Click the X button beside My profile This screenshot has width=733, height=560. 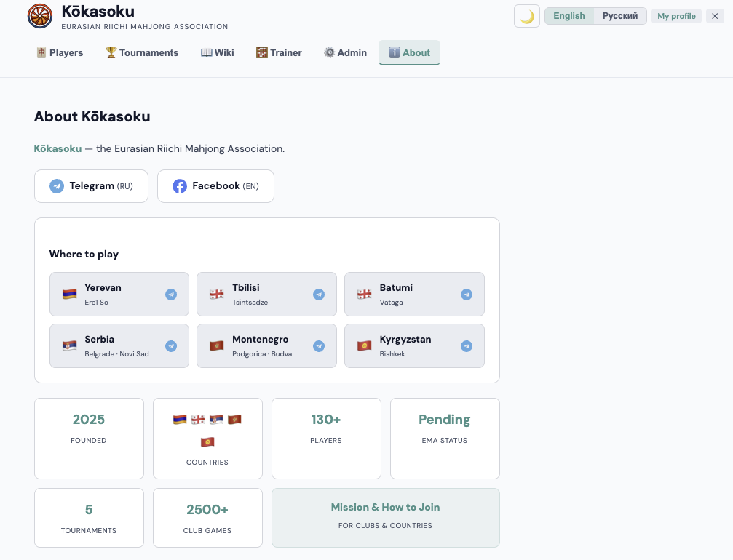(x=715, y=16)
